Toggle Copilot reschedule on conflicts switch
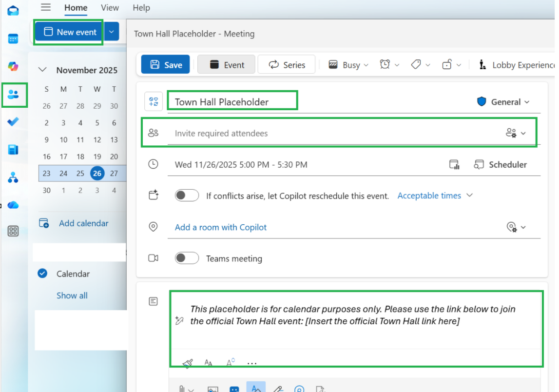 coord(187,196)
